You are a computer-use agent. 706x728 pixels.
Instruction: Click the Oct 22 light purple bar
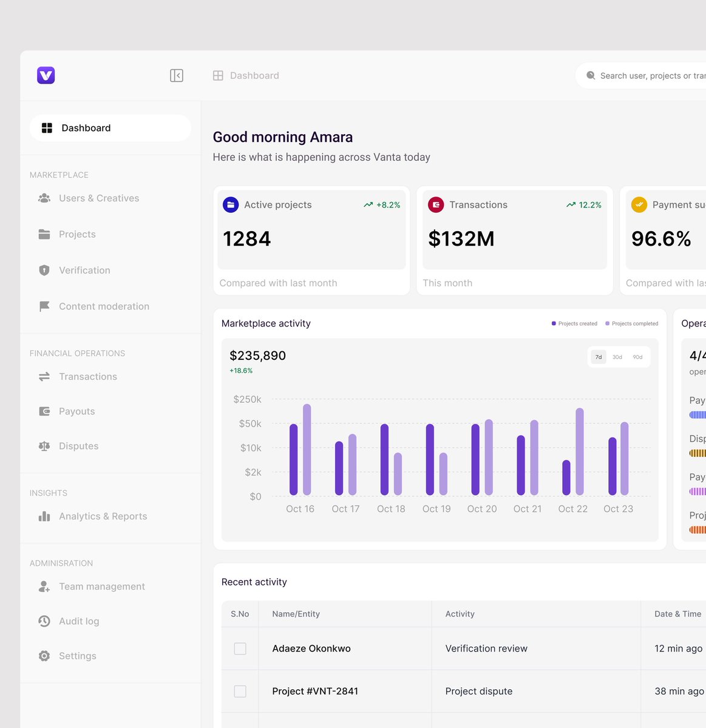point(580,451)
